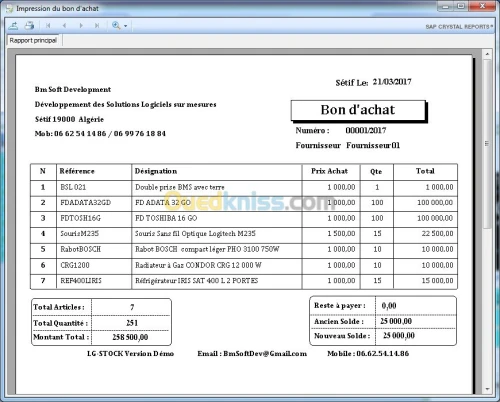Screen dimensions: 500x402
Task: Close the Impression du bon d'achat window
Action: point(482,6)
